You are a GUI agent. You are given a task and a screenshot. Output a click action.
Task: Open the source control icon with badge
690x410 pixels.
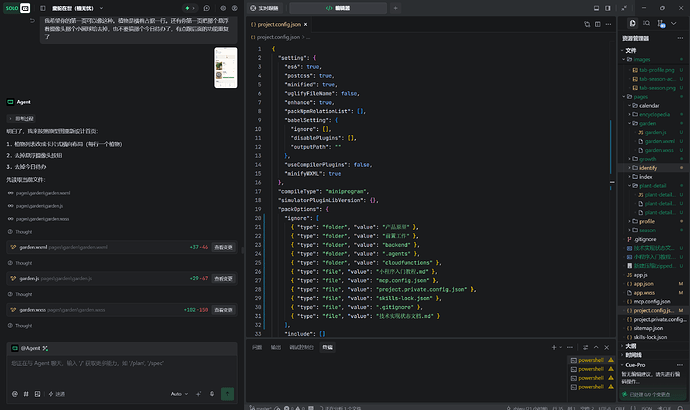tap(661, 23)
